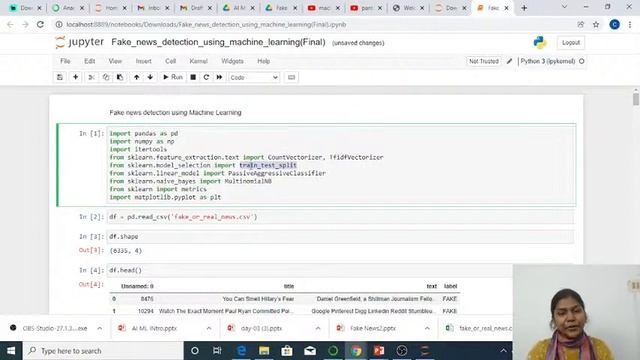Image resolution: width=640 pixels, height=360 pixels.
Task: Open the tab search chevron
Action: pyautogui.click(x=564, y=7)
